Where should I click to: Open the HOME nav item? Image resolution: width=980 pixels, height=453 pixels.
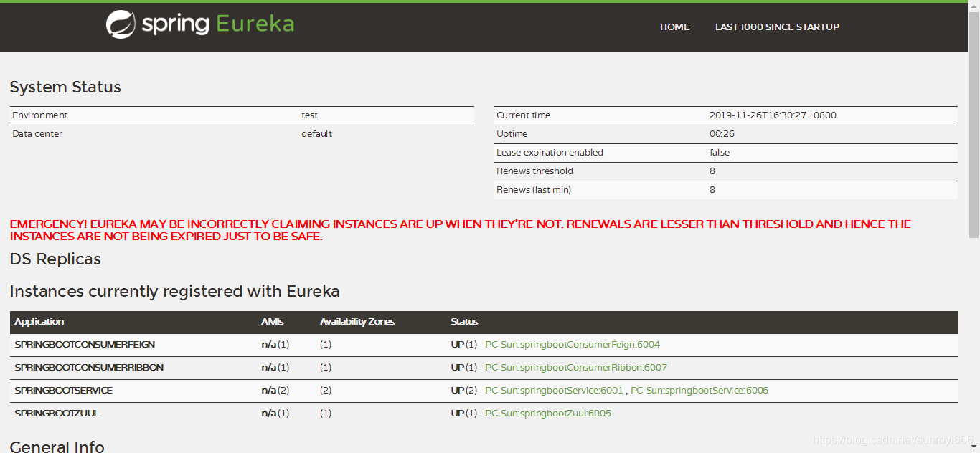tap(674, 27)
